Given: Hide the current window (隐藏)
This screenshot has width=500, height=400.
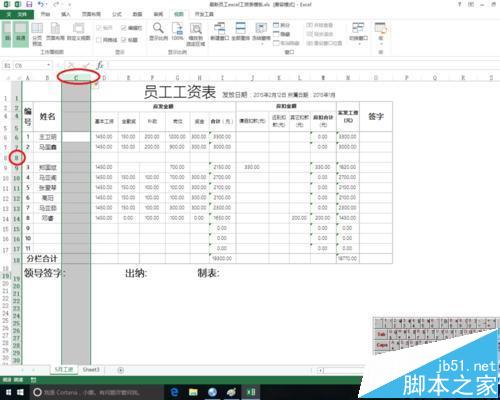Looking at the screenshot, I should click(282, 34).
